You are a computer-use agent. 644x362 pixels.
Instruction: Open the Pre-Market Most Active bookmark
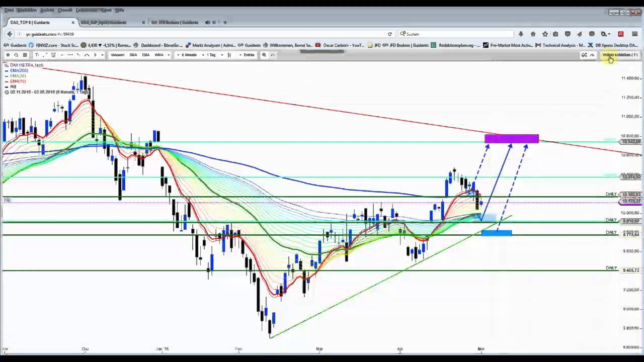508,45
